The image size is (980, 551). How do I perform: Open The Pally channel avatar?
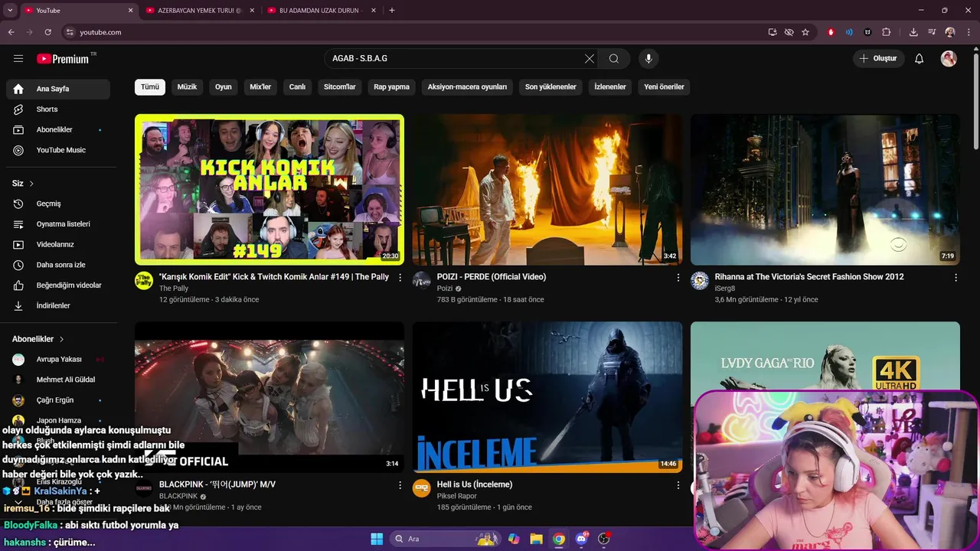tap(144, 280)
